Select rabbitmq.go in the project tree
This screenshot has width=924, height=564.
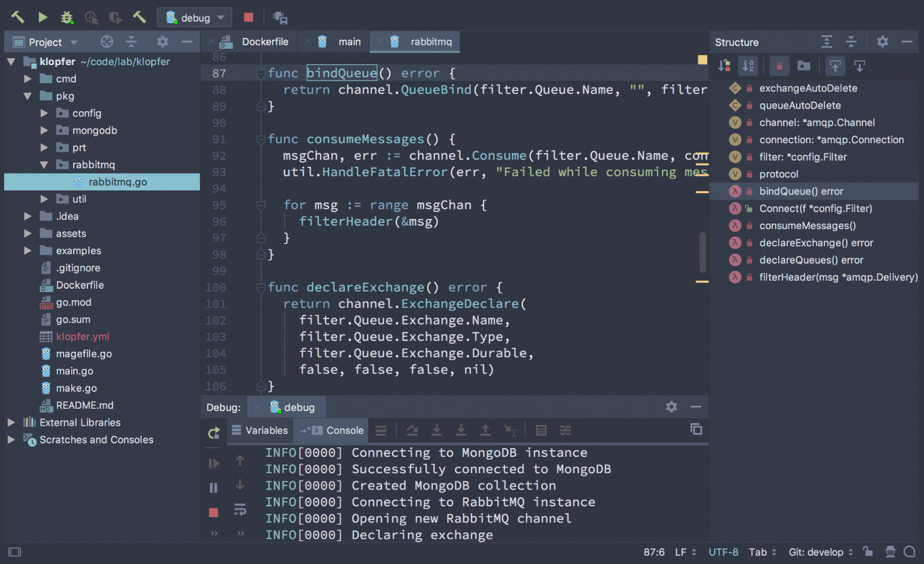click(x=102, y=182)
